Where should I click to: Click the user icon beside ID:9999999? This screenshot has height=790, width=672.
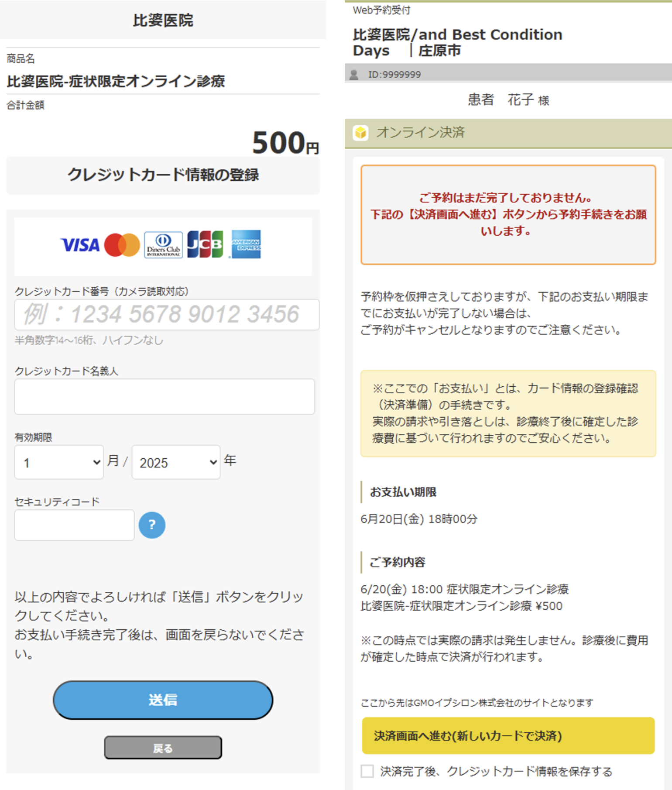tap(354, 75)
